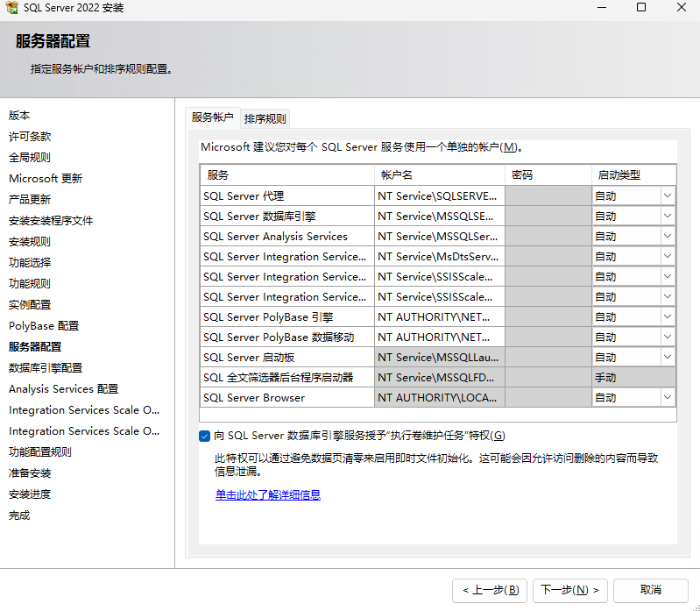Switch to the 排序规则 tab
Image resolution: width=700 pixels, height=611 pixels.
tap(265, 119)
